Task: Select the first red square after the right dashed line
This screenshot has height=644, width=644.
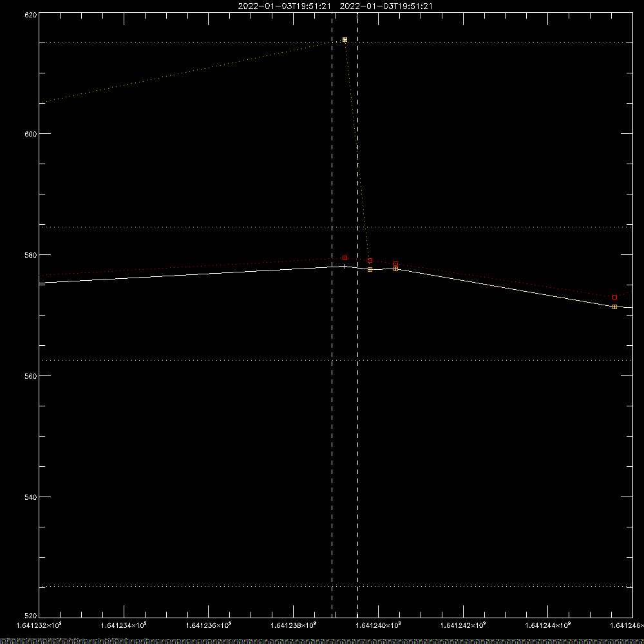Action: [x=370, y=260]
